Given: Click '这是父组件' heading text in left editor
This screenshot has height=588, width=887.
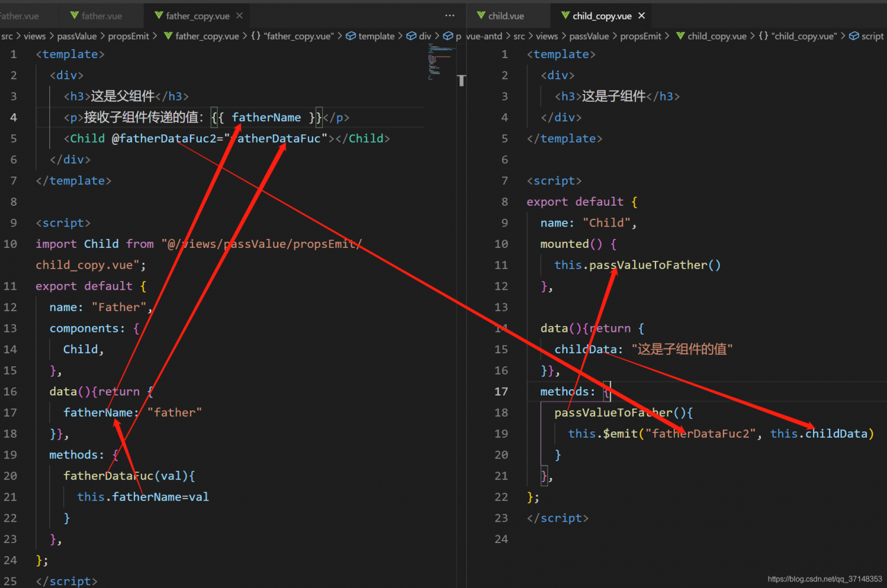Looking at the screenshot, I should click(x=122, y=96).
